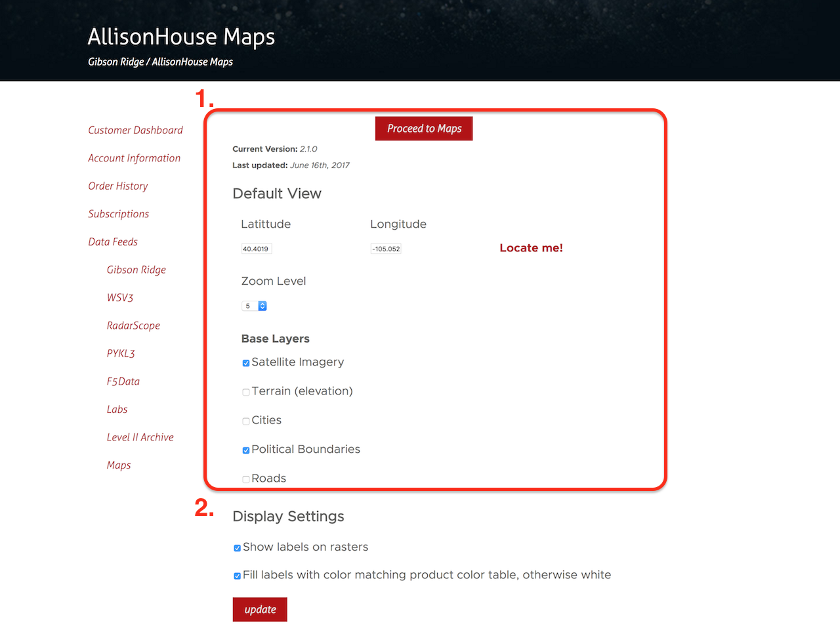Focus the Longitude input field

[x=386, y=249]
